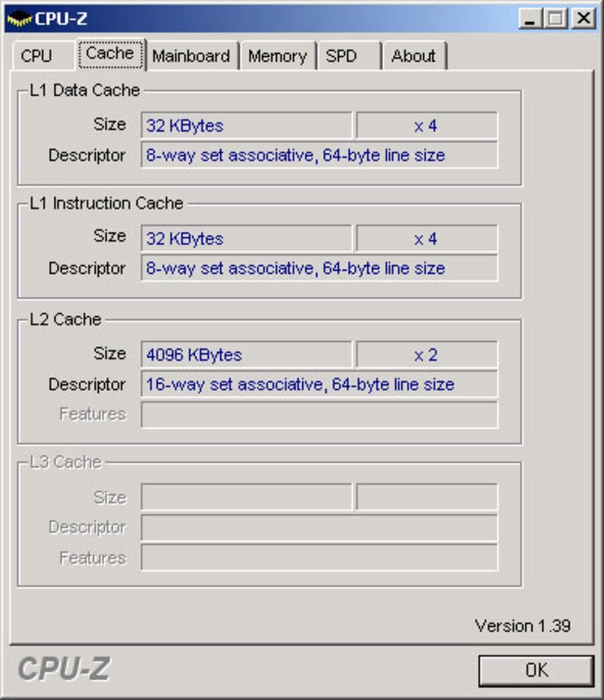Click the 16-way set associative L2 descriptor field
This screenshot has width=604, height=700.
319,384
